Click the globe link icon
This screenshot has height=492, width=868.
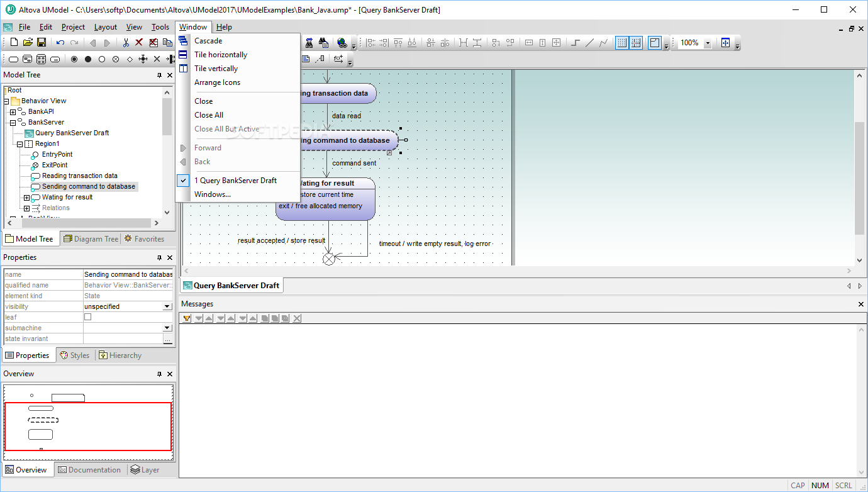tap(342, 43)
